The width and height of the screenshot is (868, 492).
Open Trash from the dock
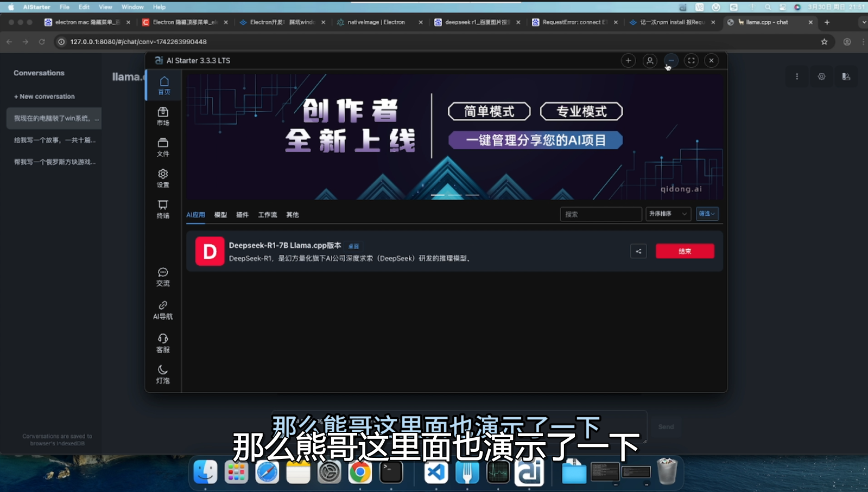(x=667, y=471)
